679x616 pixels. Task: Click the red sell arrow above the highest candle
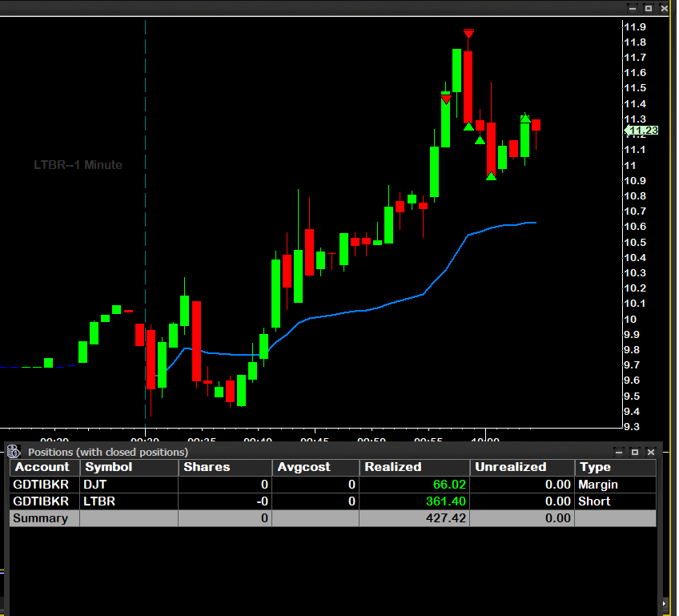(x=468, y=34)
